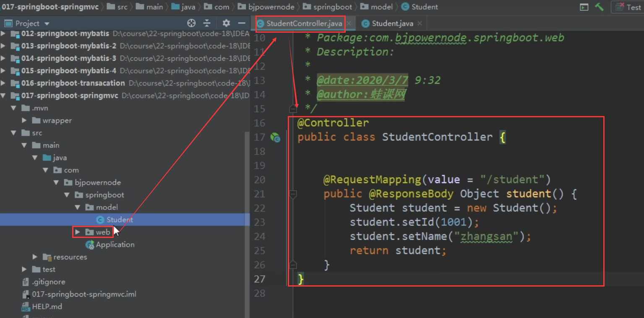
Task: Expand the web package arrow
Action: [78, 232]
